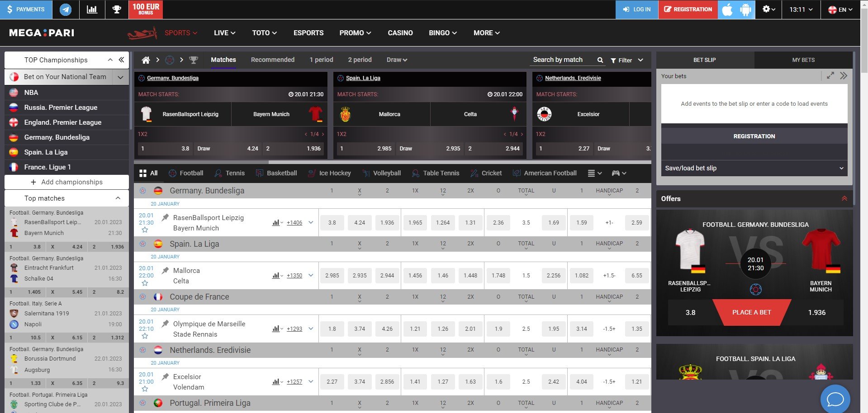Select odds 3.8 for Leipzig win
The image size is (868, 413).
point(332,223)
